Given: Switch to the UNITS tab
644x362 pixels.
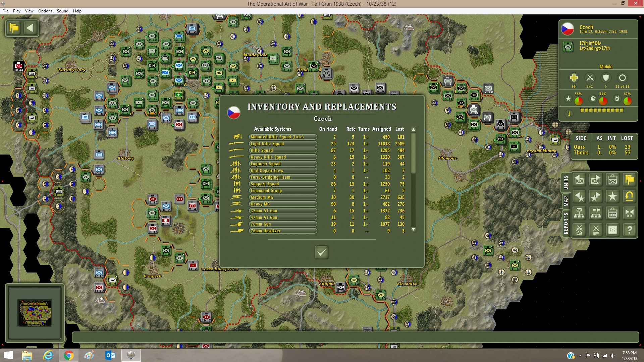Looking at the screenshot, I should click(566, 183).
